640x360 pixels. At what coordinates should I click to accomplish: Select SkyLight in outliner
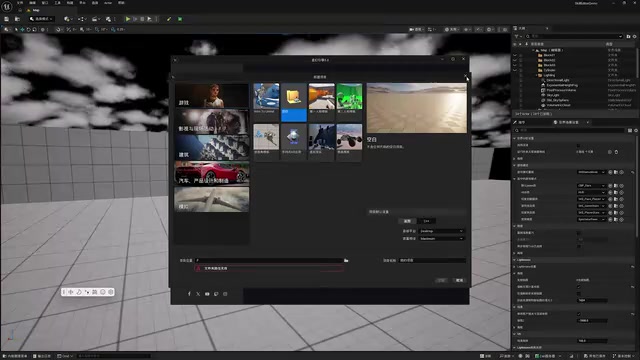[553, 95]
